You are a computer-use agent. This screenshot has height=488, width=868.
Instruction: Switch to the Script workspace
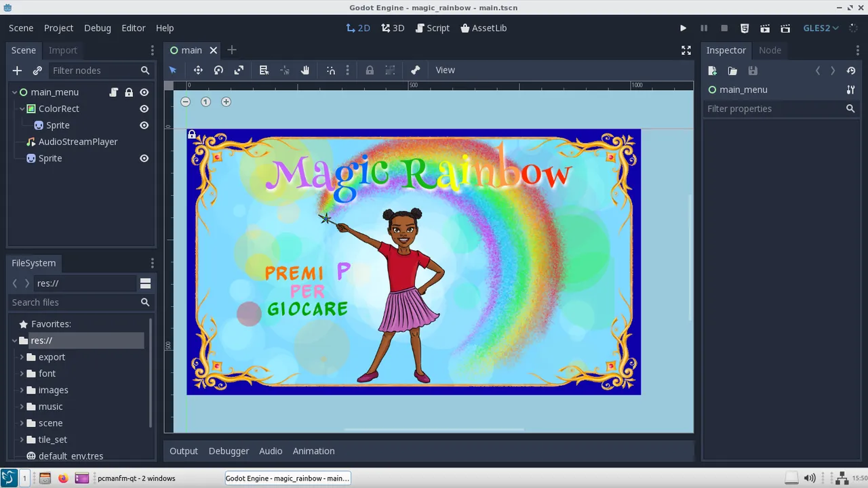pos(433,28)
